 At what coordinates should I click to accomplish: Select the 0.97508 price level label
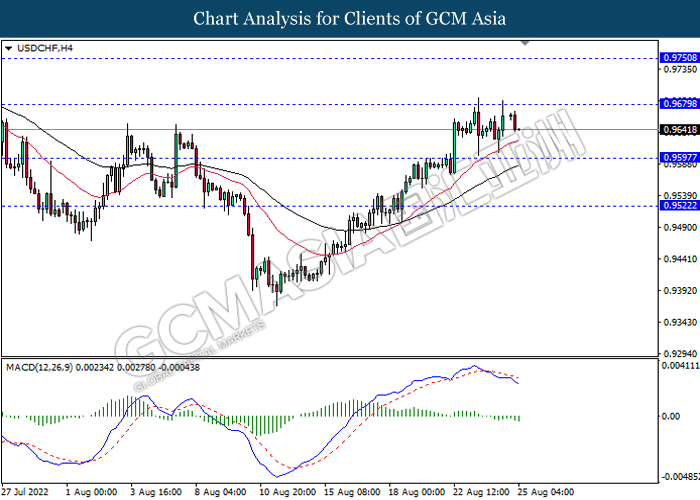point(679,58)
